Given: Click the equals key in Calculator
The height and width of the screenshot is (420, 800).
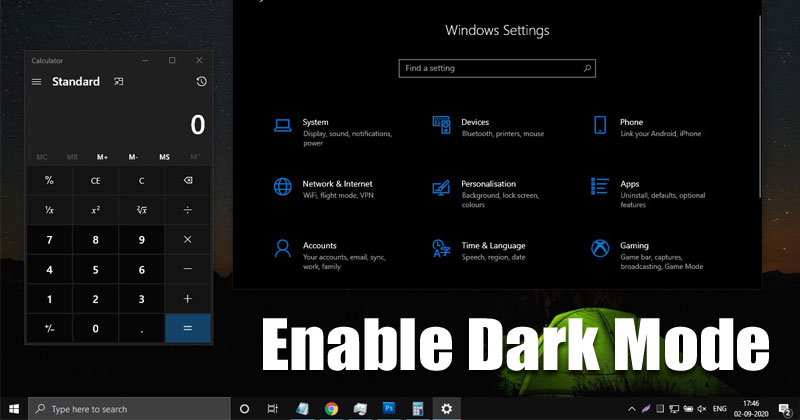Looking at the screenshot, I should (188, 328).
